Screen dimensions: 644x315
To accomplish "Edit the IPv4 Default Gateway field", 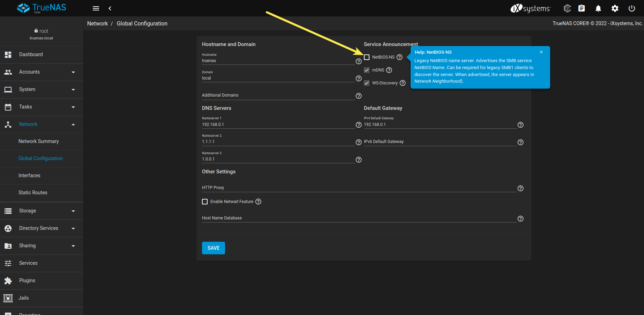I will 440,125.
